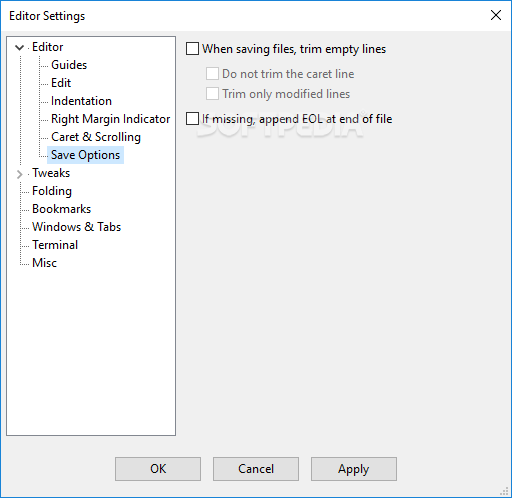Select Caret & Scrolling item

(96, 137)
